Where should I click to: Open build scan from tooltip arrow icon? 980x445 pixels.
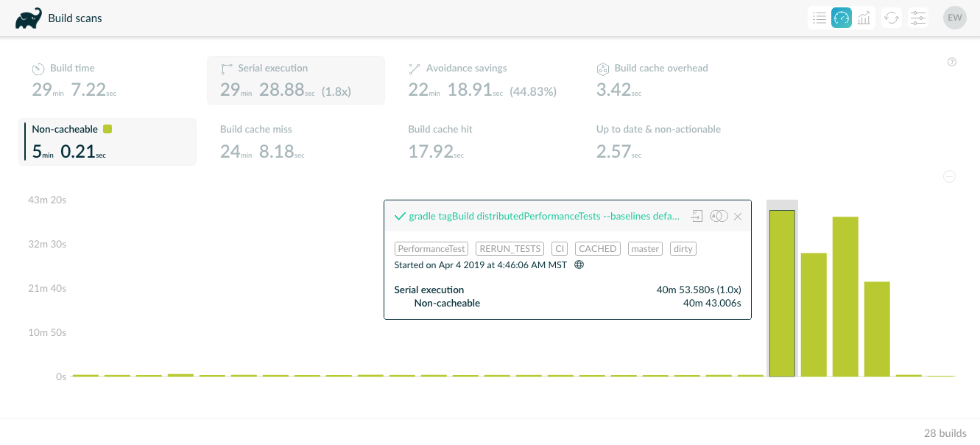(697, 216)
